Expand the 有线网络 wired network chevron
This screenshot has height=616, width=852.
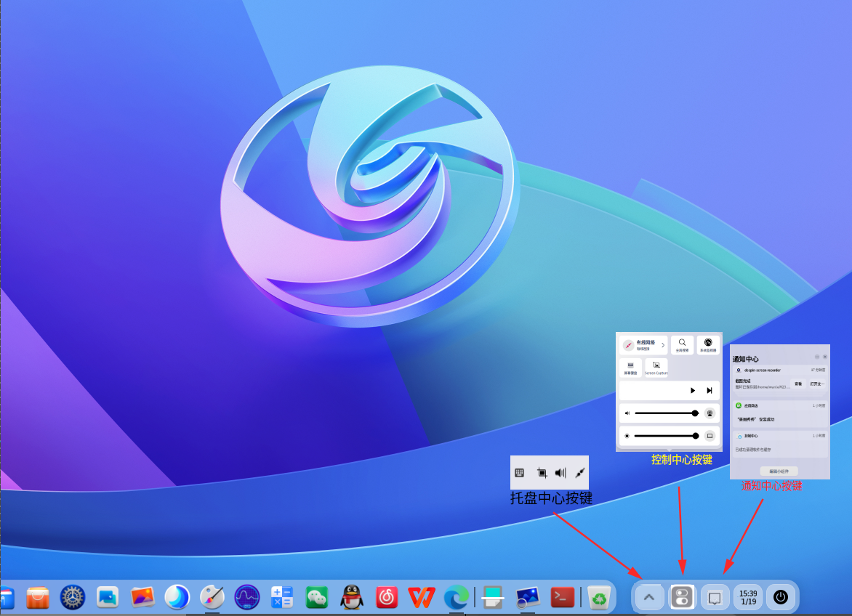click(663, 344)
